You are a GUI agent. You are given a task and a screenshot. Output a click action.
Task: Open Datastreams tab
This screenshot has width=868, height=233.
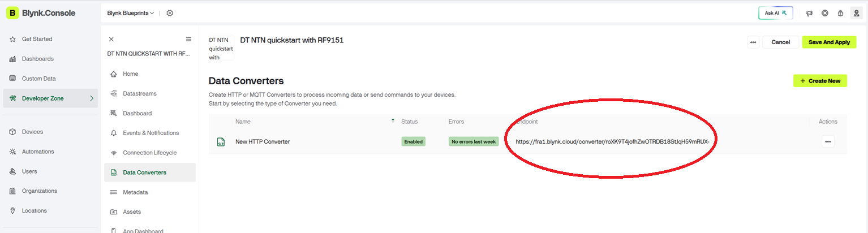click(x=150, y=93)
